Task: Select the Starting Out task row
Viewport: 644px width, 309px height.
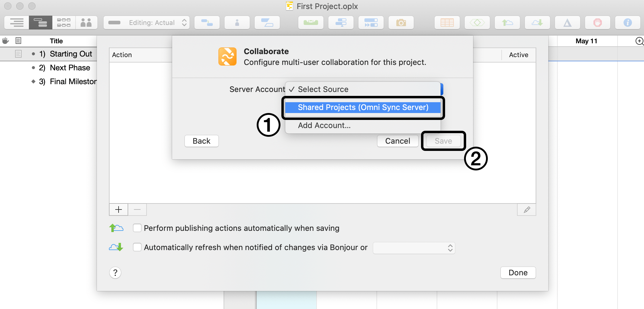Action: (x=71, y=54)
